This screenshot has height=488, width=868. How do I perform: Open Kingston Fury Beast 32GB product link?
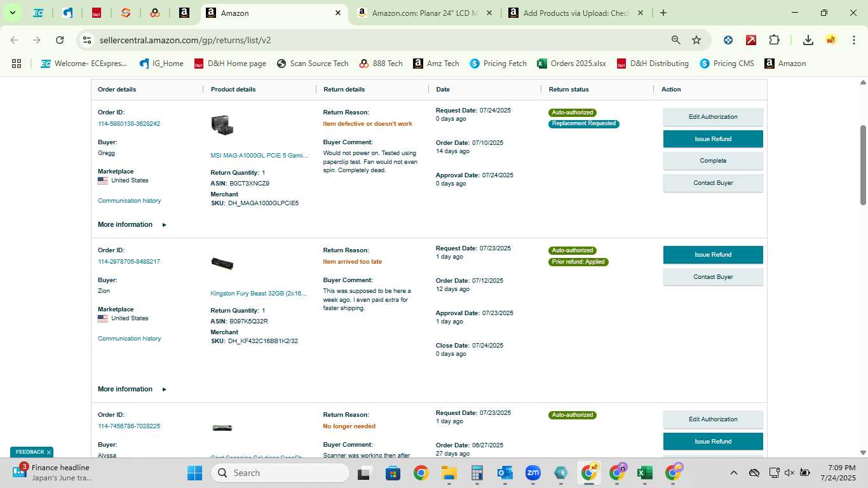(259, 294)
